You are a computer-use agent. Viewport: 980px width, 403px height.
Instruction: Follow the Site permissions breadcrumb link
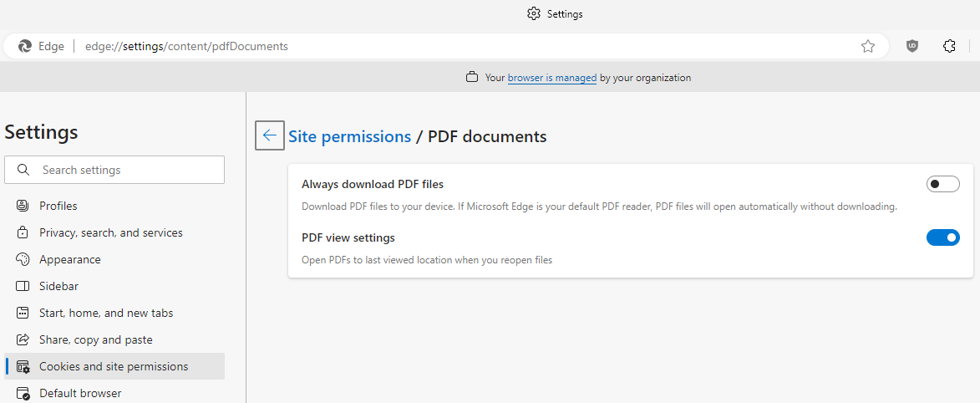[349, 136]
